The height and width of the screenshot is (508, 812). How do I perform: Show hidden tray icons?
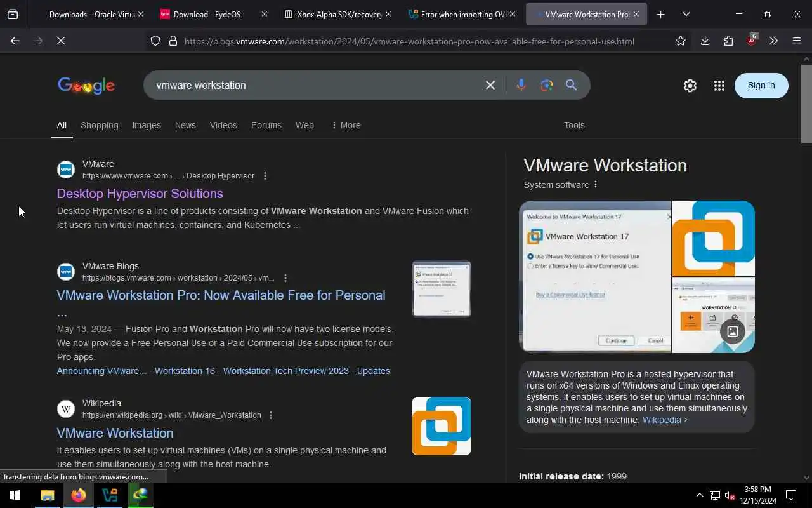click(x=699, y=495)
